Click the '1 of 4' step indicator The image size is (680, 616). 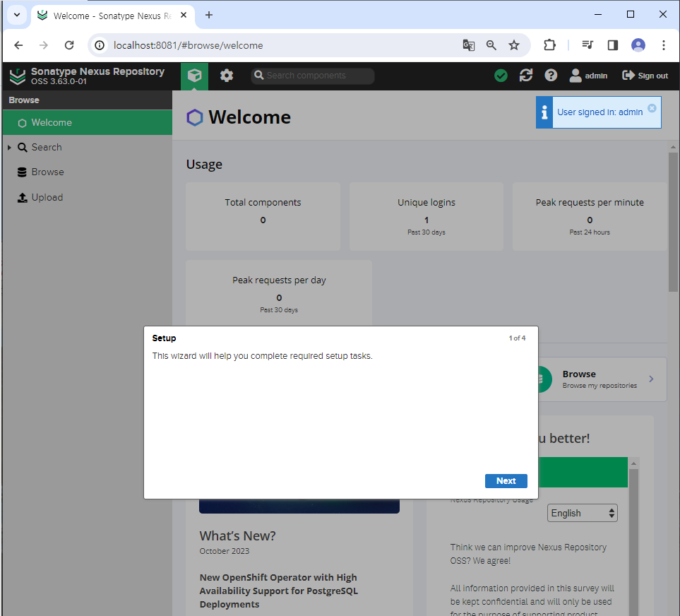click(517, 338)
